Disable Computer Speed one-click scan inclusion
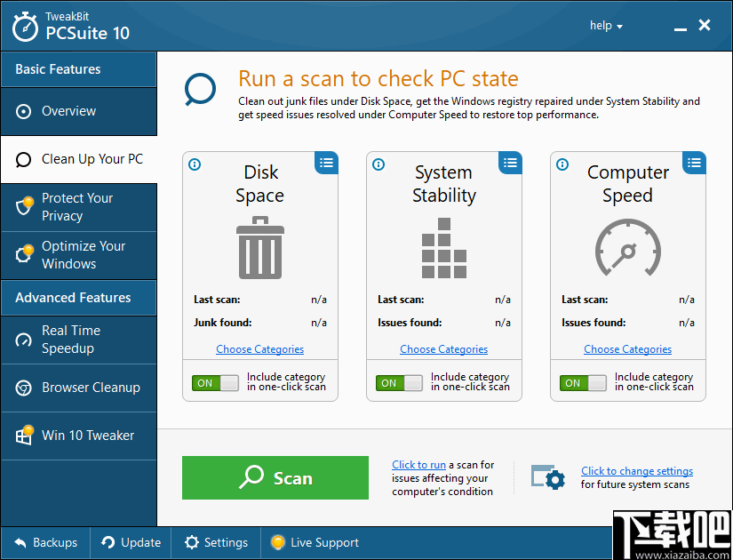This screenshot has width=733, height=560. [583, 382]
